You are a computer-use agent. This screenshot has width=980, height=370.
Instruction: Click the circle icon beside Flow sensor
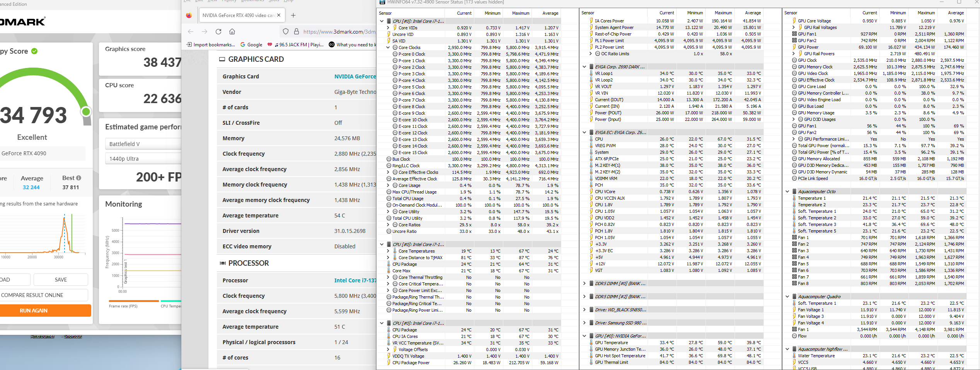click(794, 336)
